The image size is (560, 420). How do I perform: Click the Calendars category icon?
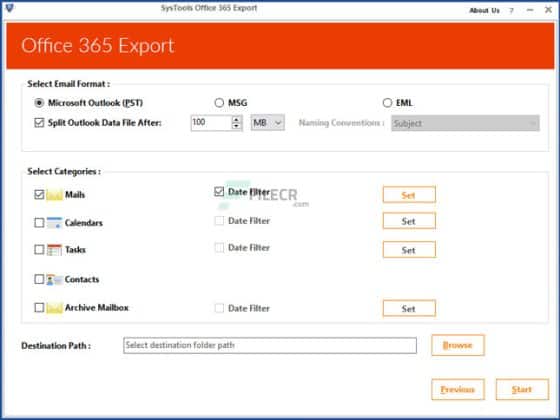click(x=54, y=222)
